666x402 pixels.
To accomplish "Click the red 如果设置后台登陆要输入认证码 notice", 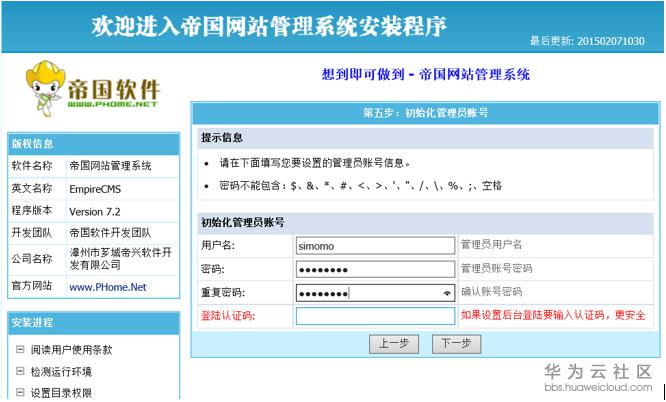I will [553, 315].
